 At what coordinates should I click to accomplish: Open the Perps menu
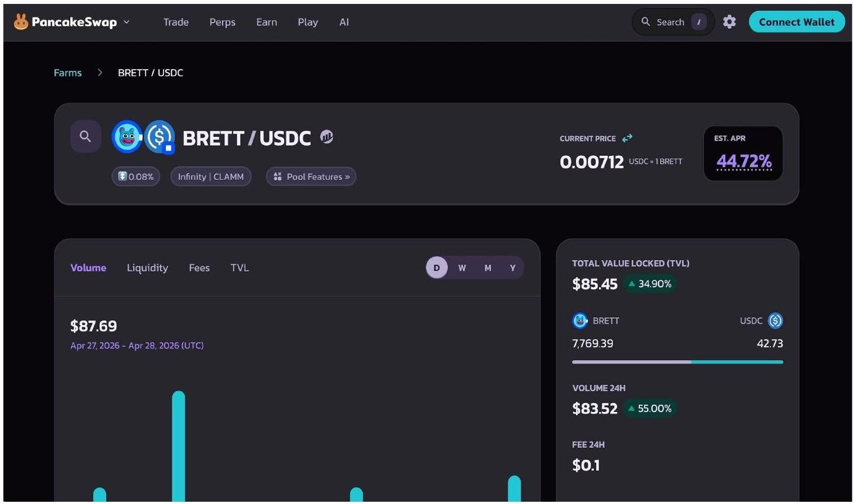[x=222, y=22]
